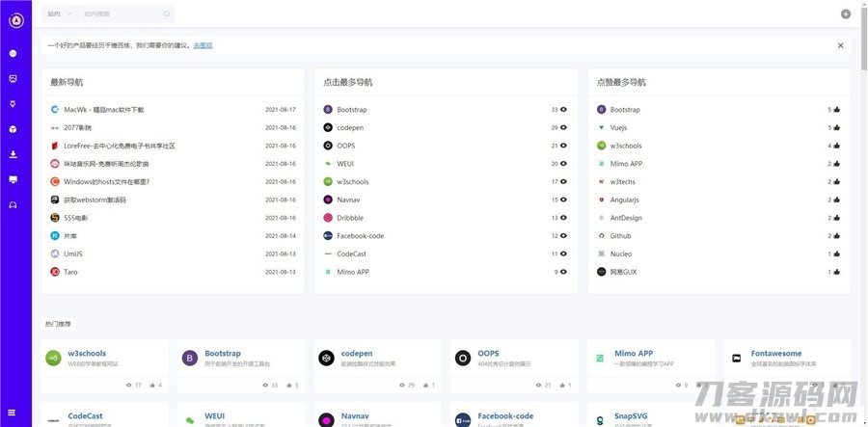The image size is (868, 427).
Task: Click the magnifier icon in the search box
Action: (x=167, y=14)
